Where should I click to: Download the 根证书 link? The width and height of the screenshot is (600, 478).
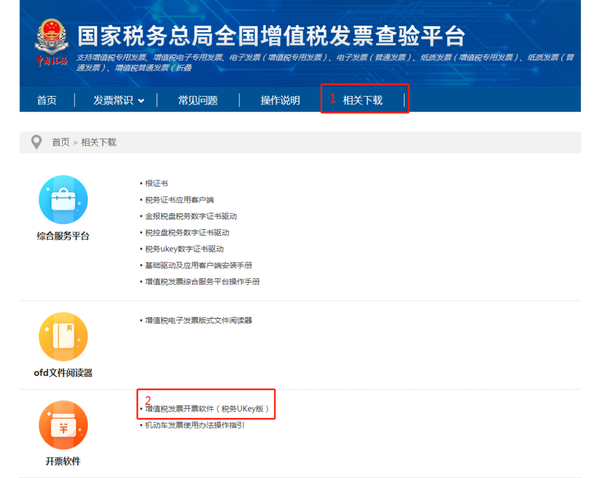157,183
